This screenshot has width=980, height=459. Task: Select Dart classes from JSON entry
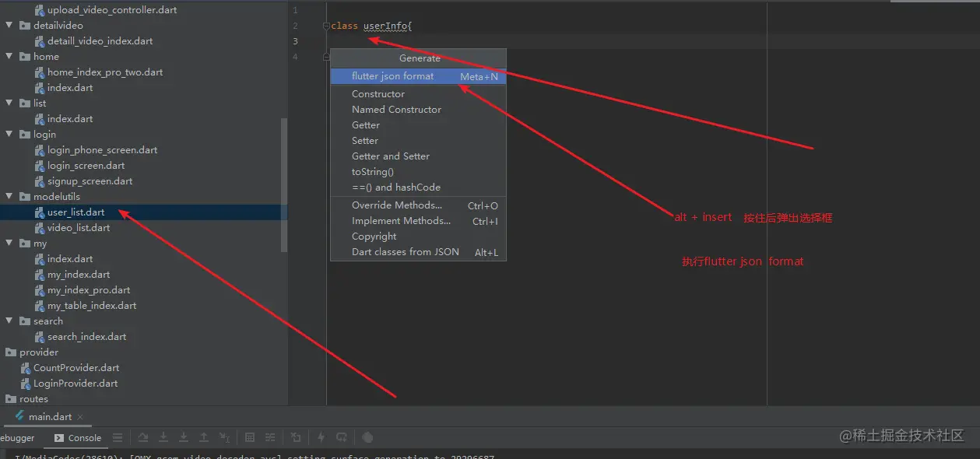click(418, 252)
